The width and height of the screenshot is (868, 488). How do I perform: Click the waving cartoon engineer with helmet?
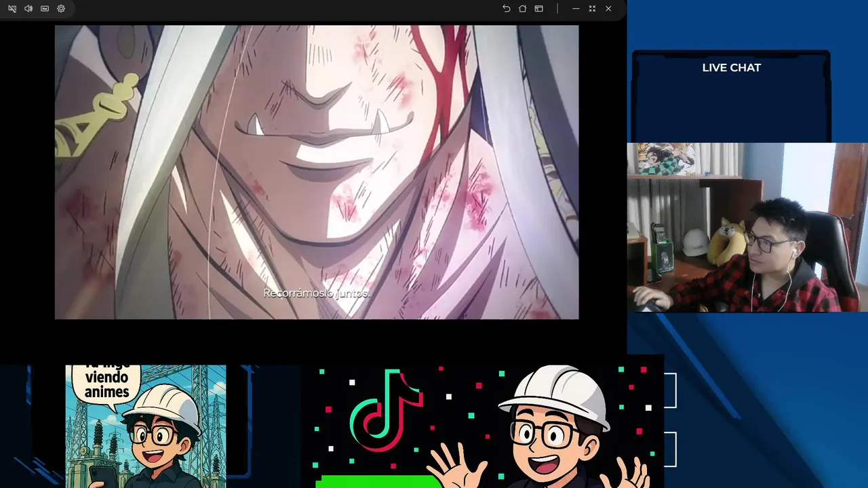(x=540, y=427)
